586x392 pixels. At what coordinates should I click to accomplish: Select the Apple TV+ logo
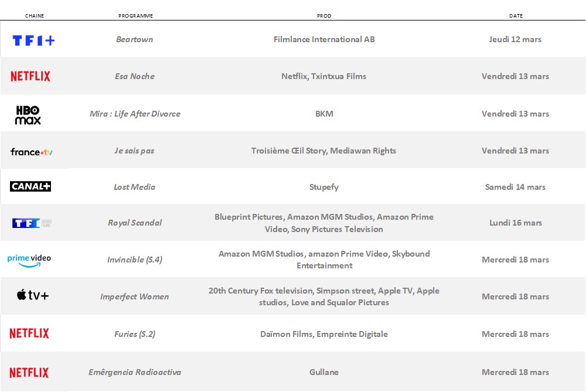(33, 295)
